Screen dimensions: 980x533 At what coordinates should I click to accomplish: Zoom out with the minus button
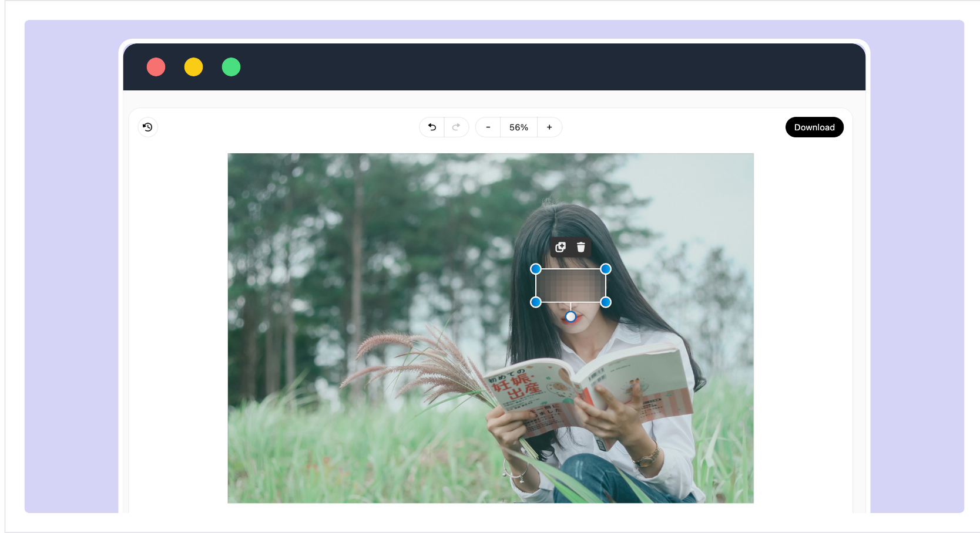[488, 127]
